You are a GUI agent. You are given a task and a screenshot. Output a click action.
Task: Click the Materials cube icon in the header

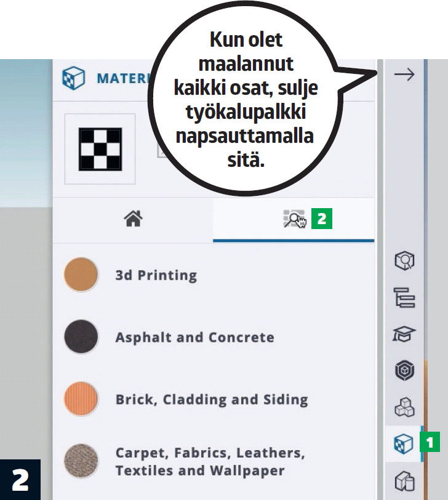(x=73, y=78)
